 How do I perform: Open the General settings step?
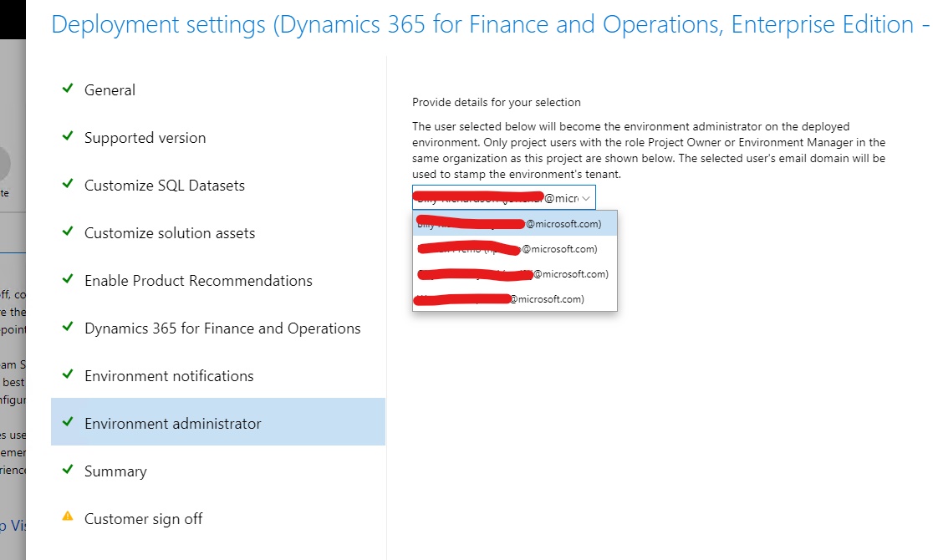[x=110, y=90]
